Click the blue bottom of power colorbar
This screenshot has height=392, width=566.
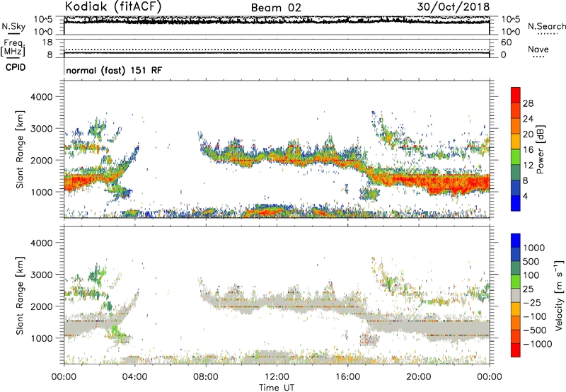coord(516,203)
